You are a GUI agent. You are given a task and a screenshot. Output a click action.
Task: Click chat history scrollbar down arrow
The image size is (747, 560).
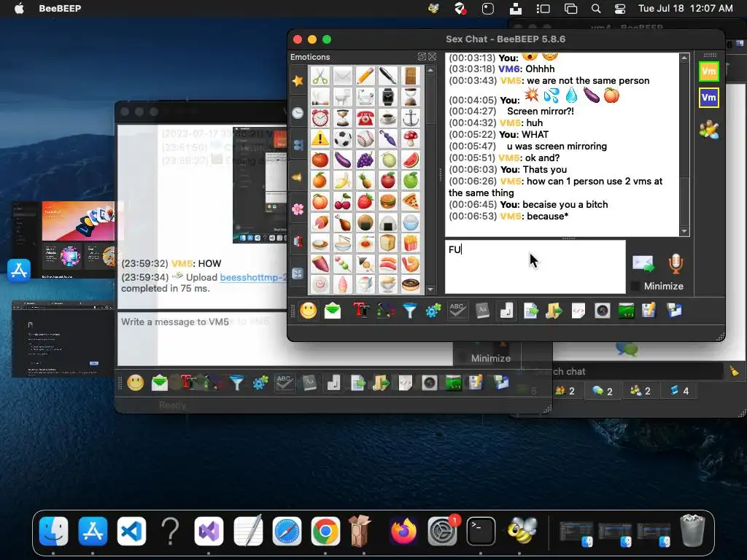[684, 231]
